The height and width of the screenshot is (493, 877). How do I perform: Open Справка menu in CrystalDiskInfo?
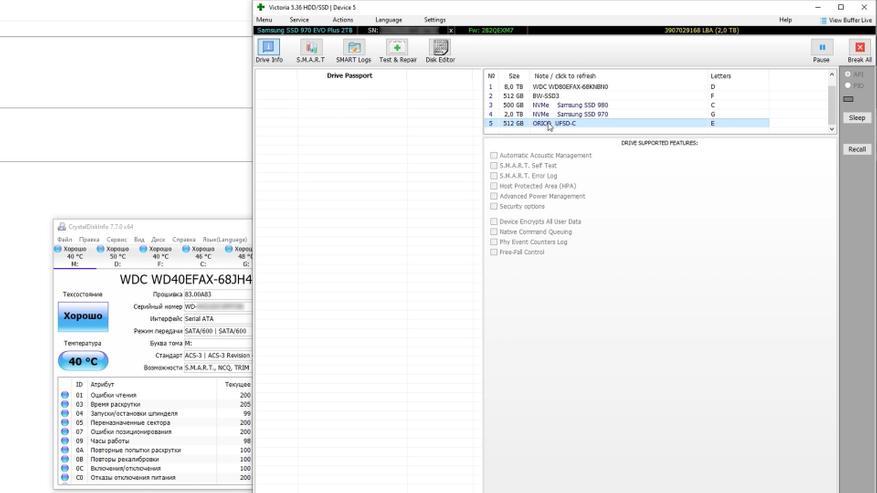(183, 240)
